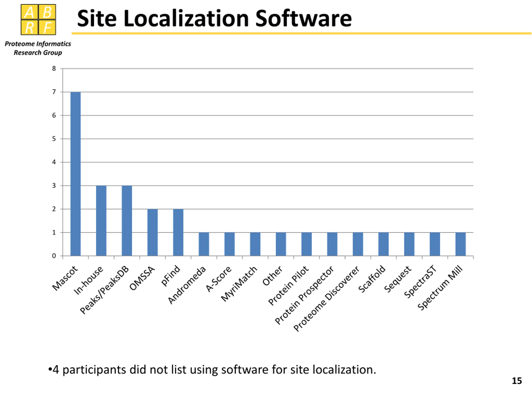Click the 'MyriMatch' axis label
This screenshot has height=399, width=532.
point(239,283)
